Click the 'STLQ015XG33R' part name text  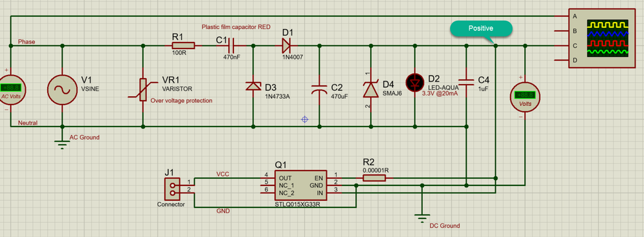(297, 205)
